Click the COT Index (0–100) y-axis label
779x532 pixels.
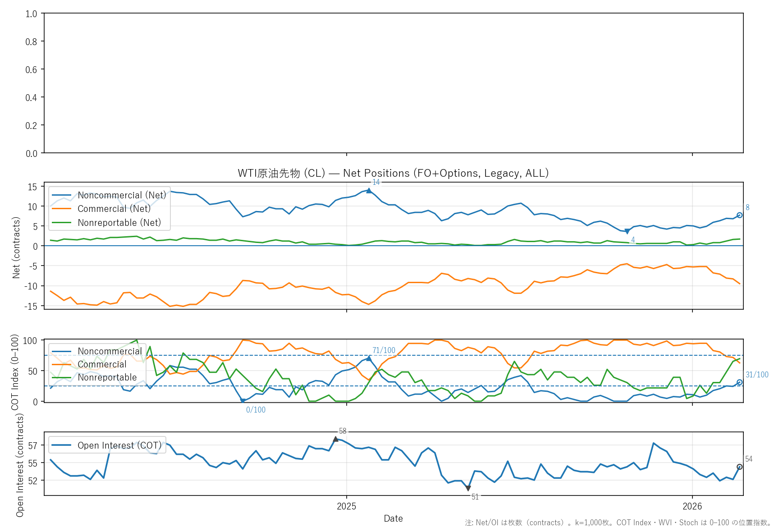(x=15, y=372)
